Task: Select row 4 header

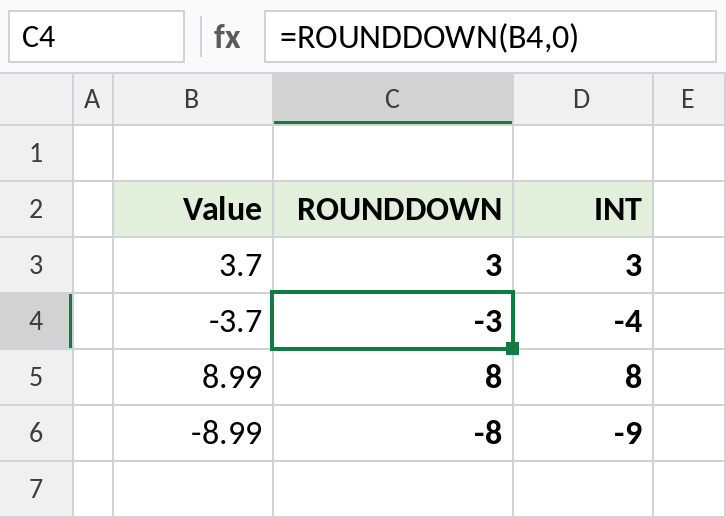Action: tap(36, 321)
